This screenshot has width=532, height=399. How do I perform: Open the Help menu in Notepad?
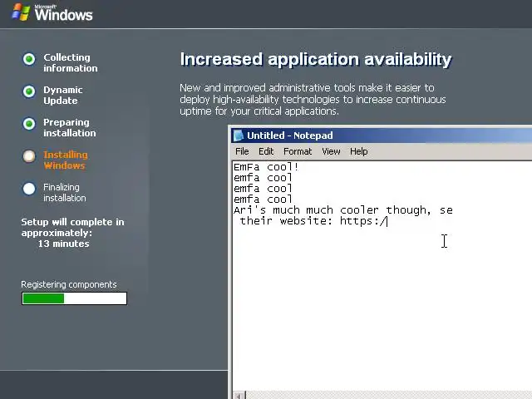358,151
